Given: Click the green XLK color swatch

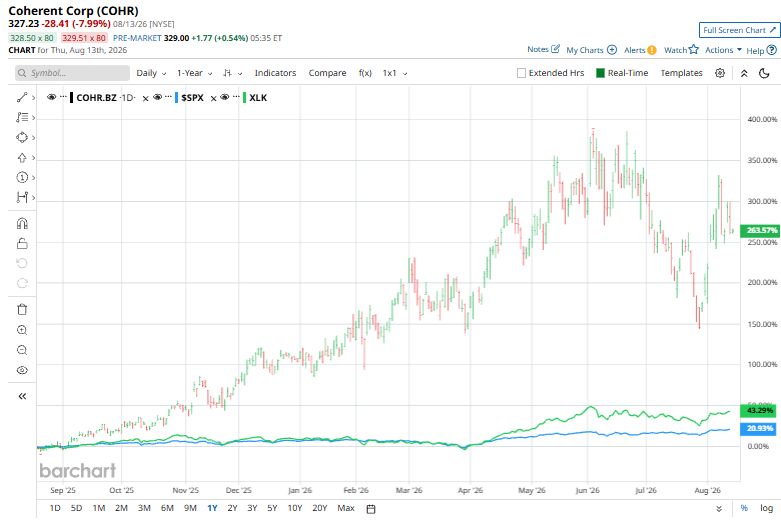Looking at the screenshot, I should pos(244,98).
